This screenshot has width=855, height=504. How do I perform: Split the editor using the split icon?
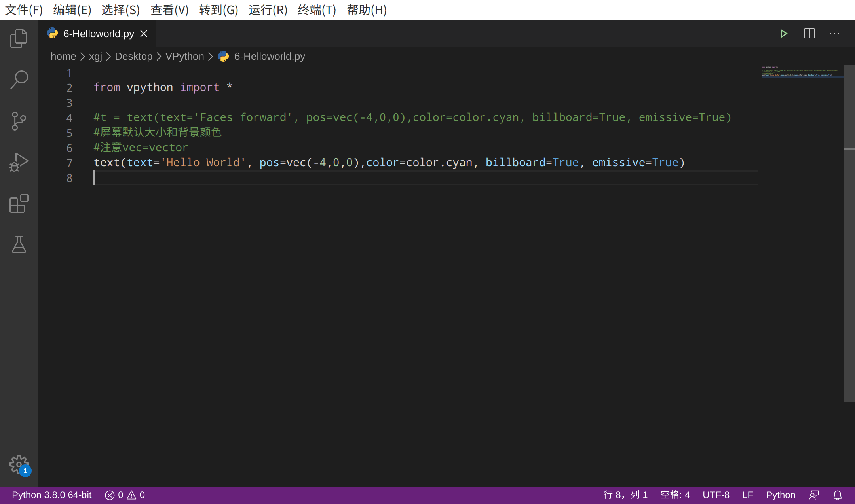click(x=809, y=34)
